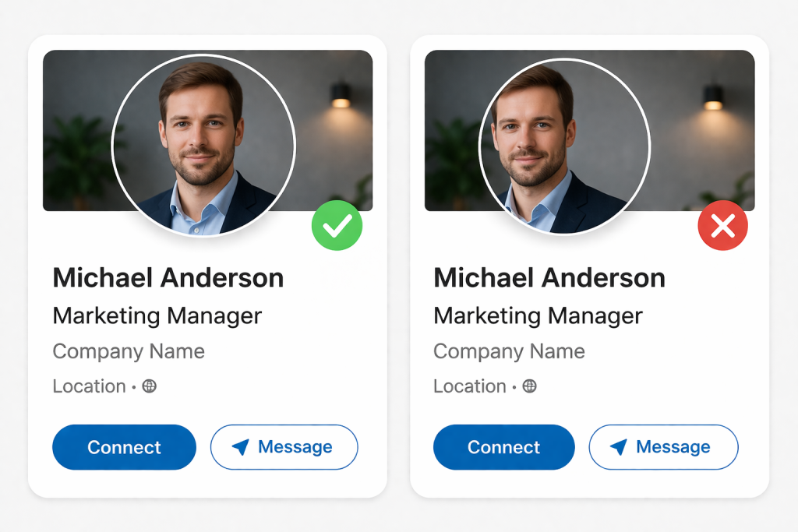Click paper plane icon in right Message button
The height and width of the screenshot is (532, 798).
pos(618,447)
